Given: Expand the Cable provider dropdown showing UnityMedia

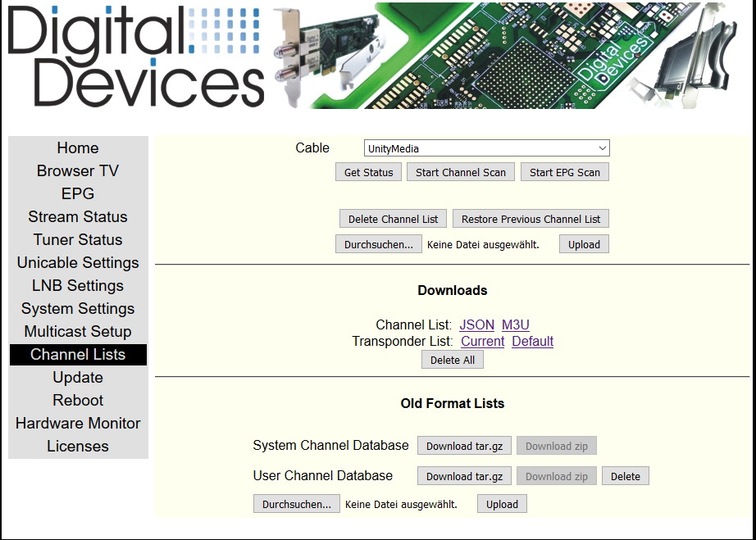Looking at the screenshot, I should coord(486,148).
